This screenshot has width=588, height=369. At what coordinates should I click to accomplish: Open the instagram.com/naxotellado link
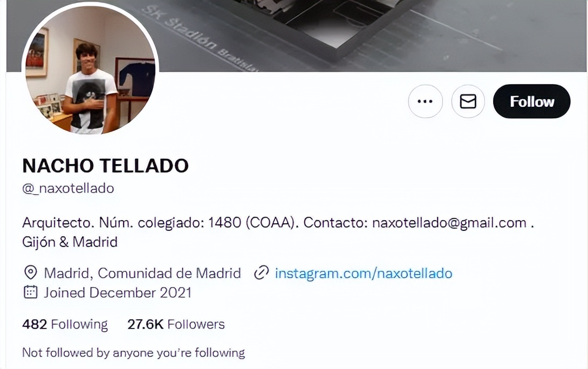coord(364,274)
